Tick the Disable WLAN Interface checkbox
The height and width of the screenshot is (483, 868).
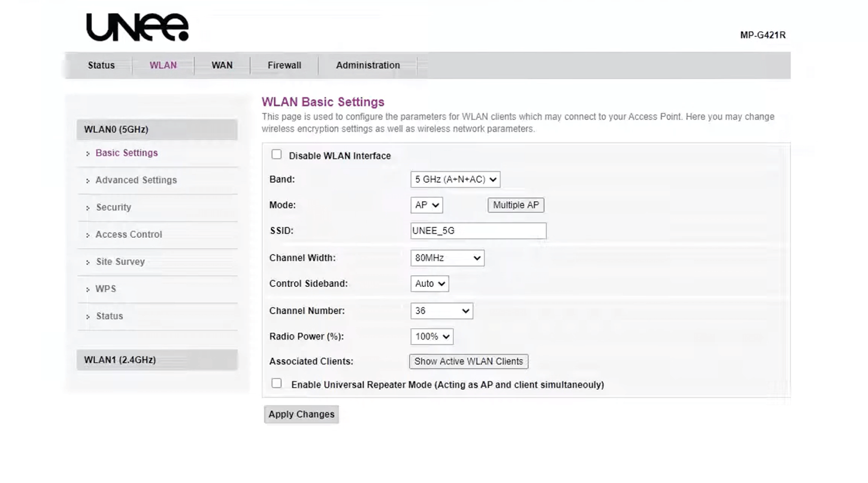[277, 155]
